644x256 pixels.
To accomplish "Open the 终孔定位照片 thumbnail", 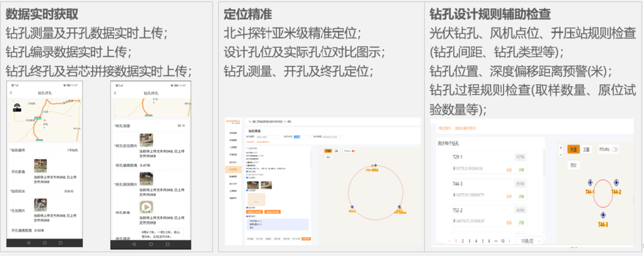I will (x=146, y=140).
